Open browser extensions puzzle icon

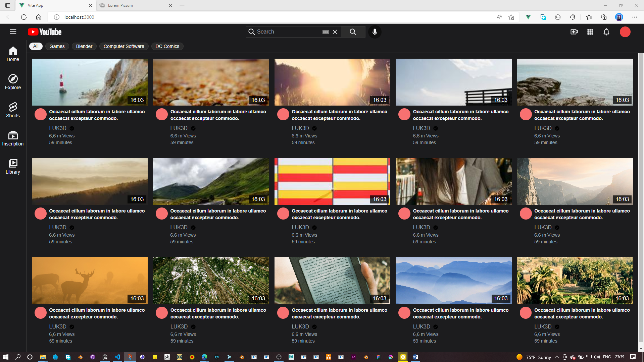click(x=573, y=17)
